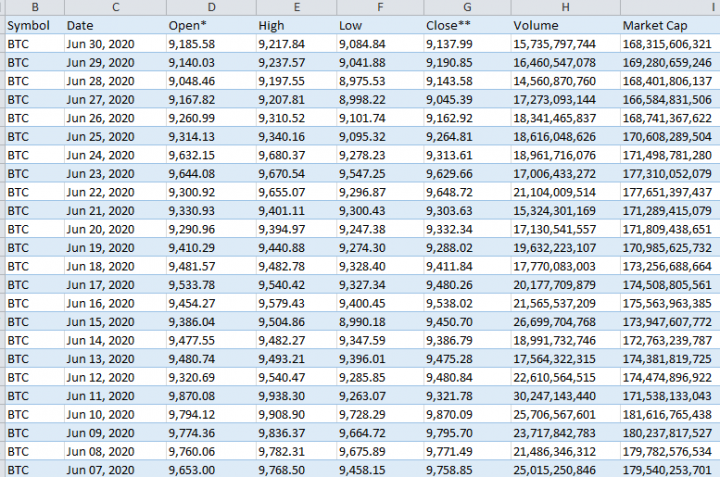
Task: Select high price cell 9,836.37
Action: (x=297, y=433)
